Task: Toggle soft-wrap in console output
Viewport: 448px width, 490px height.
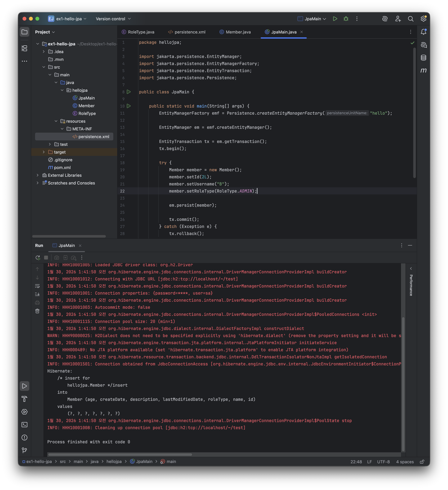Action: click(37, 286)
